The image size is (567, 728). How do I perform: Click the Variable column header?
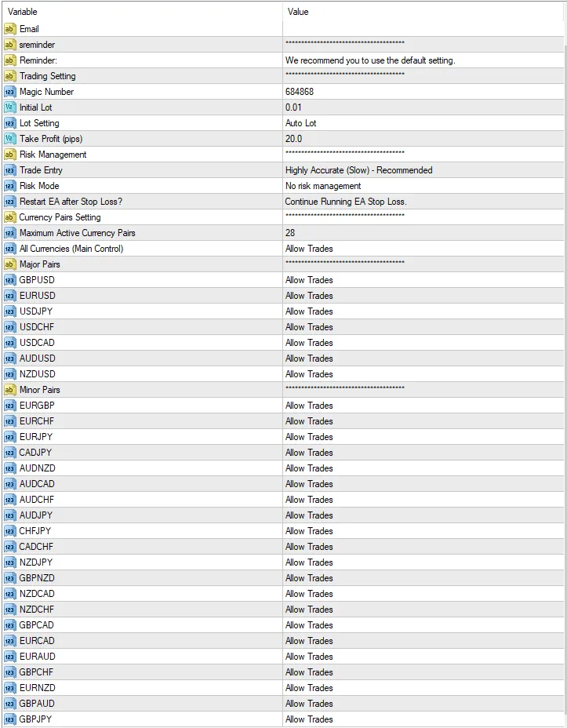(x=22, y=12)
